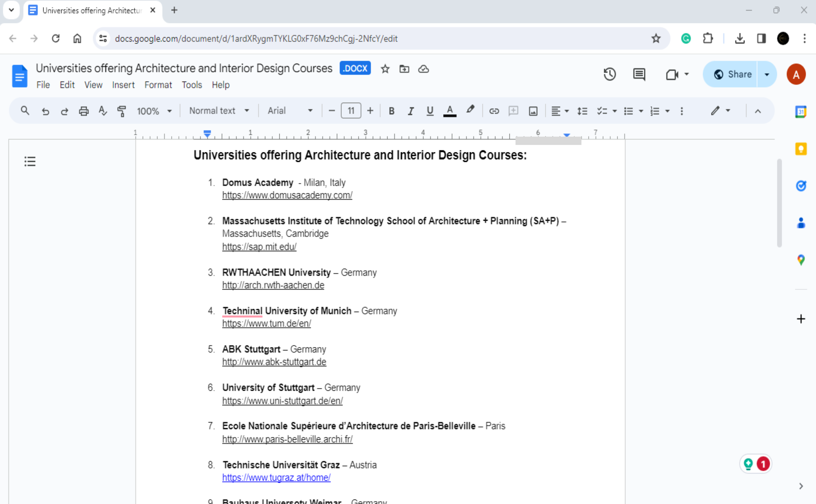Open version history clock icon

pos(609,74)
